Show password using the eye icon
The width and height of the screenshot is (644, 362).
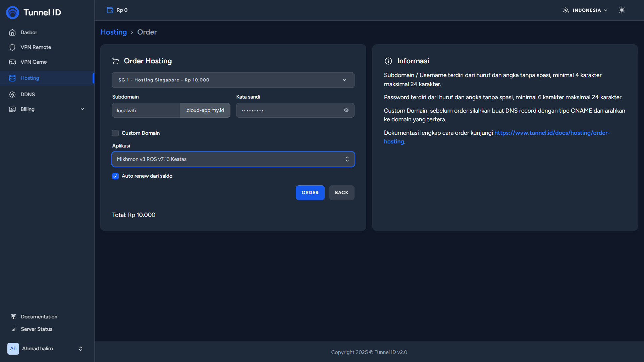346,110
